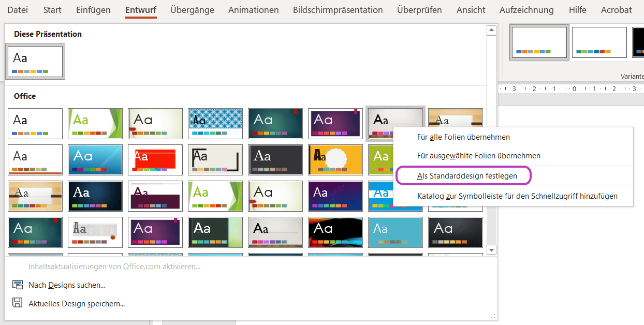Switch to the Übergänge ribbon tab
The height and width of the screenshot is (325, 644).
(192, 9)
